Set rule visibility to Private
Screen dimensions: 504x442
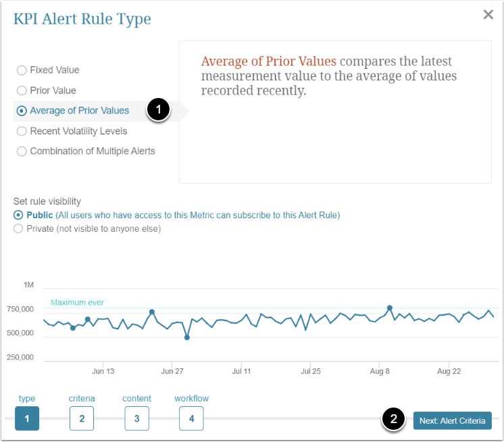[x=18, y=228]
